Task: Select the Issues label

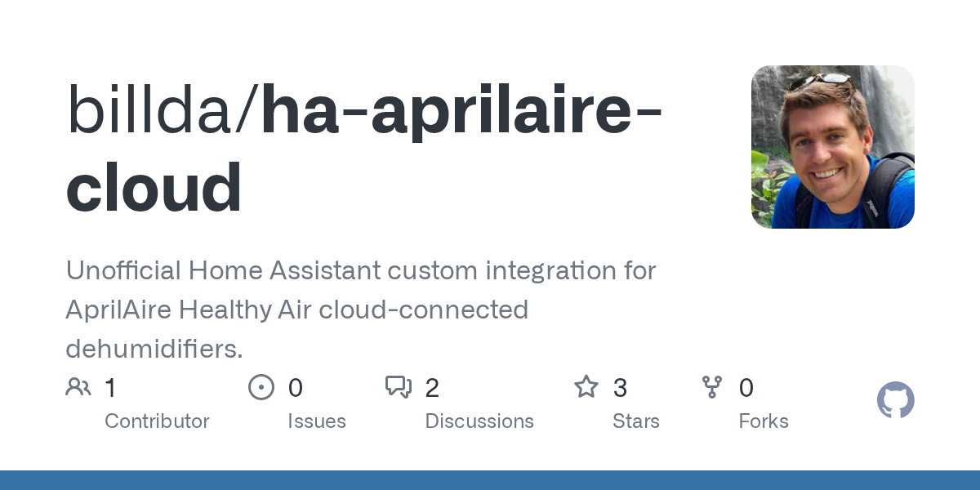Action: [x=317, y=421]
